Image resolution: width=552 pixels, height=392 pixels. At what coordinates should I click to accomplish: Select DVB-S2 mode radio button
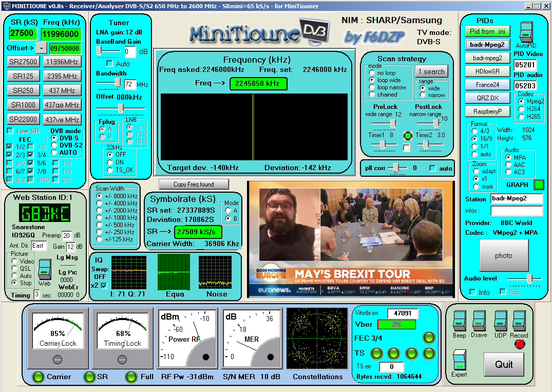point(54,145)
